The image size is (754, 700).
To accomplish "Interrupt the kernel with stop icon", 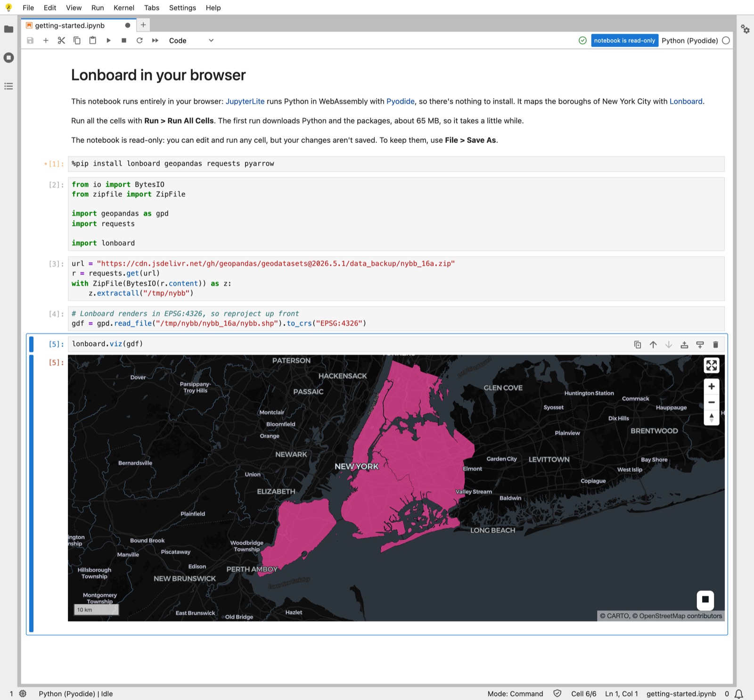I will pyautogui.click(x=124, y=41).
